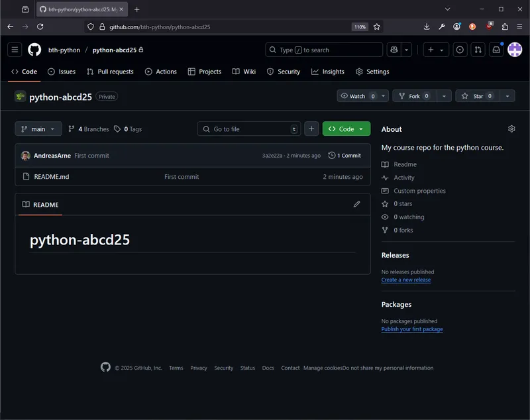Open developer tools wrench icon

(442, 26)
